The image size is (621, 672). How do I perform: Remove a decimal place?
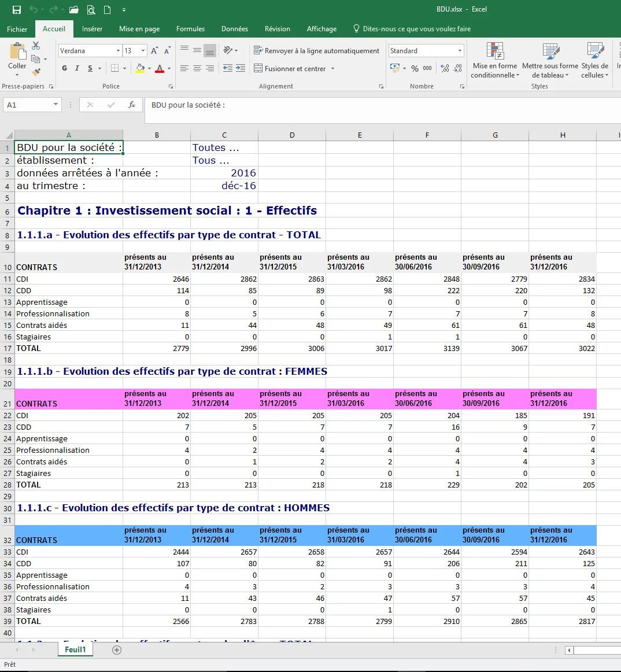click(x=458, y=68)
